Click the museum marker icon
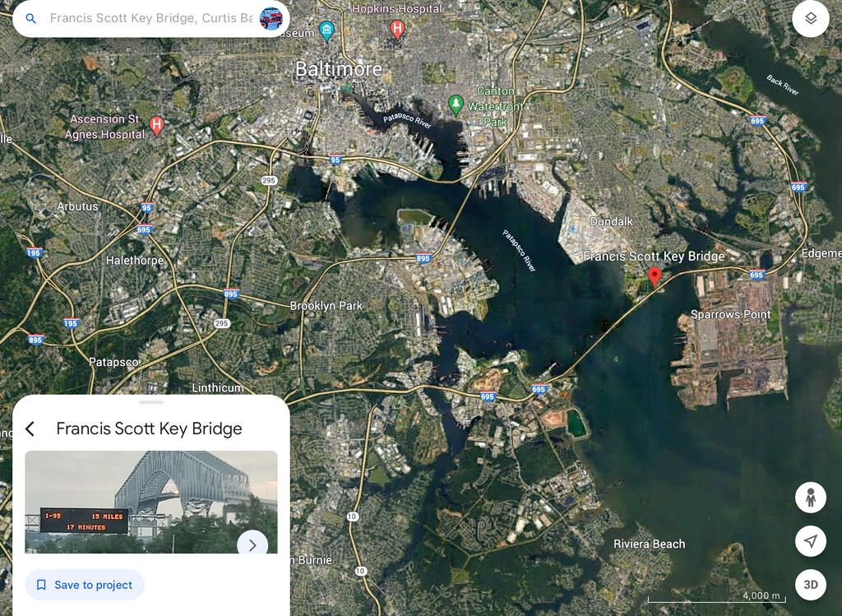 (x=326, y=31)
